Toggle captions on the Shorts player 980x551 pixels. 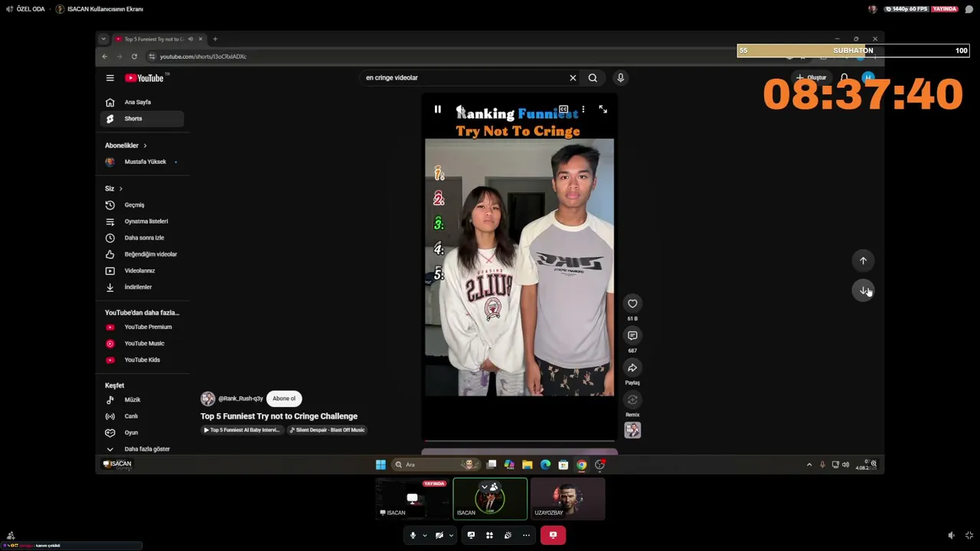coord(563,109)
